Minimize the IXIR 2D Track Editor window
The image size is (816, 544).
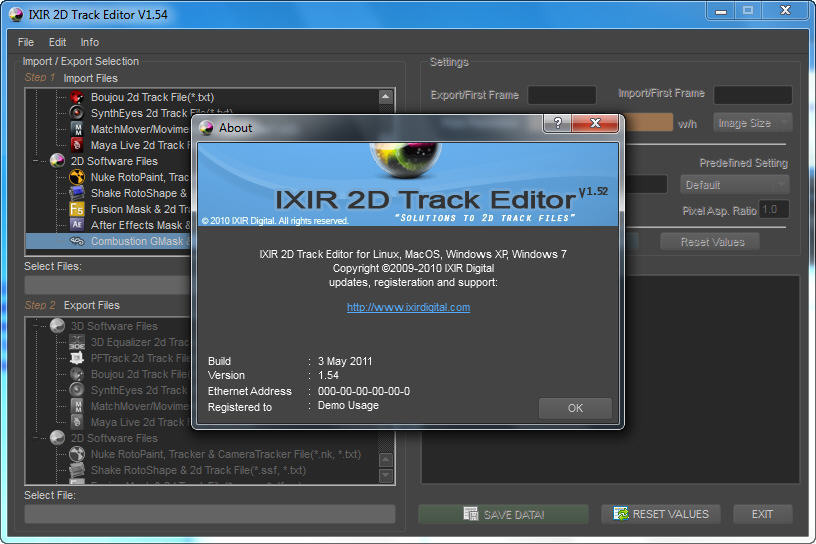721,11
